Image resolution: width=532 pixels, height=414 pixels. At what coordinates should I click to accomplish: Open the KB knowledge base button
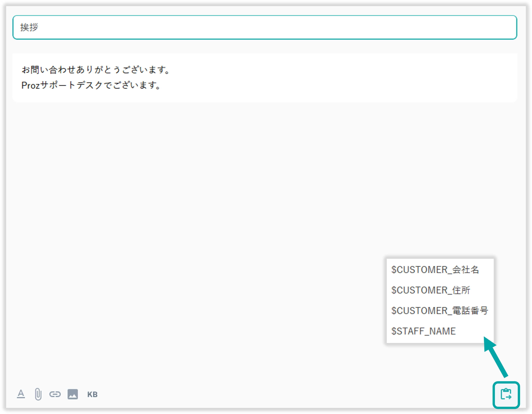[92, 394]
